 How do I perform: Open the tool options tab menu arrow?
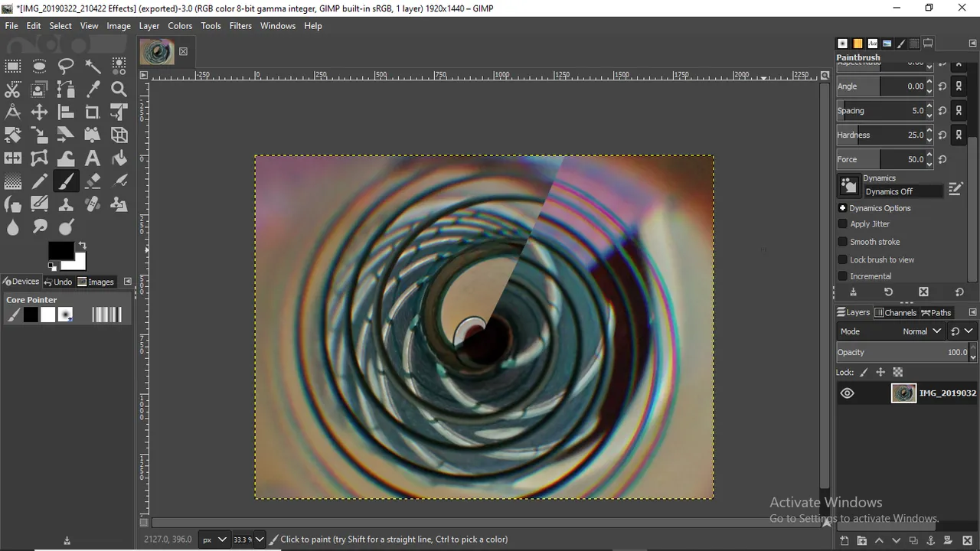click(x=972, y=44)
